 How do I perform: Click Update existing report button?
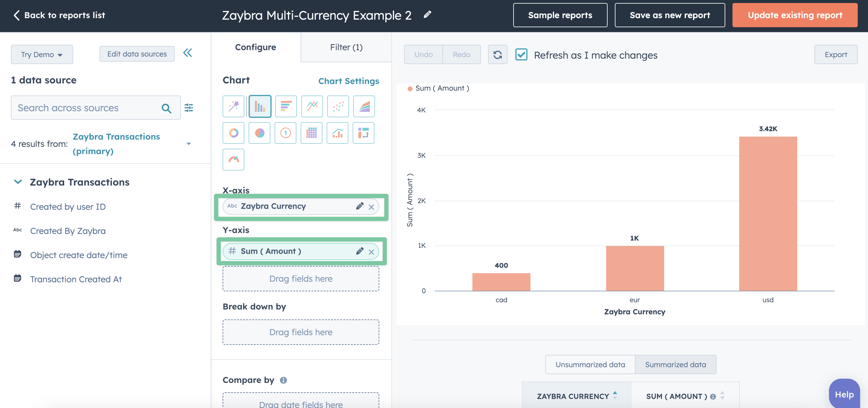point(795,15)
